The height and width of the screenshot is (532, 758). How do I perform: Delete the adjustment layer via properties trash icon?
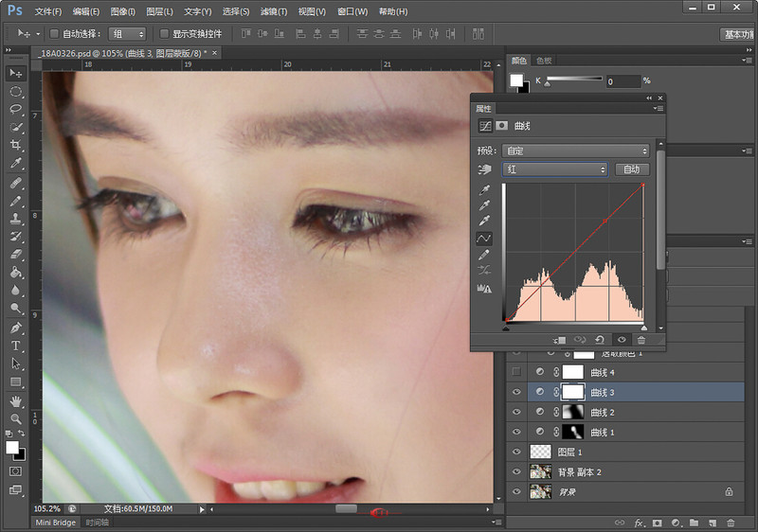point(641,340)
